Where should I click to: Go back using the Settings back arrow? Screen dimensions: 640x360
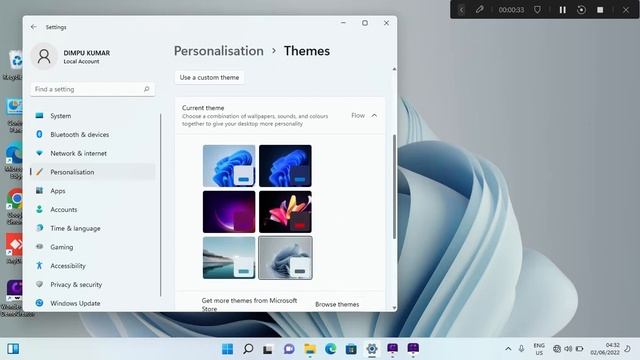click(33, 27)
